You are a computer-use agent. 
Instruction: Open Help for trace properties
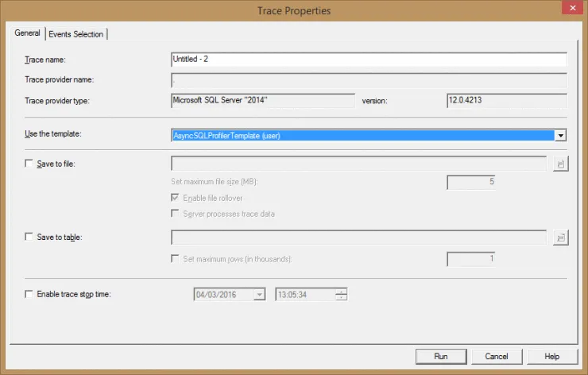(552, 356)
